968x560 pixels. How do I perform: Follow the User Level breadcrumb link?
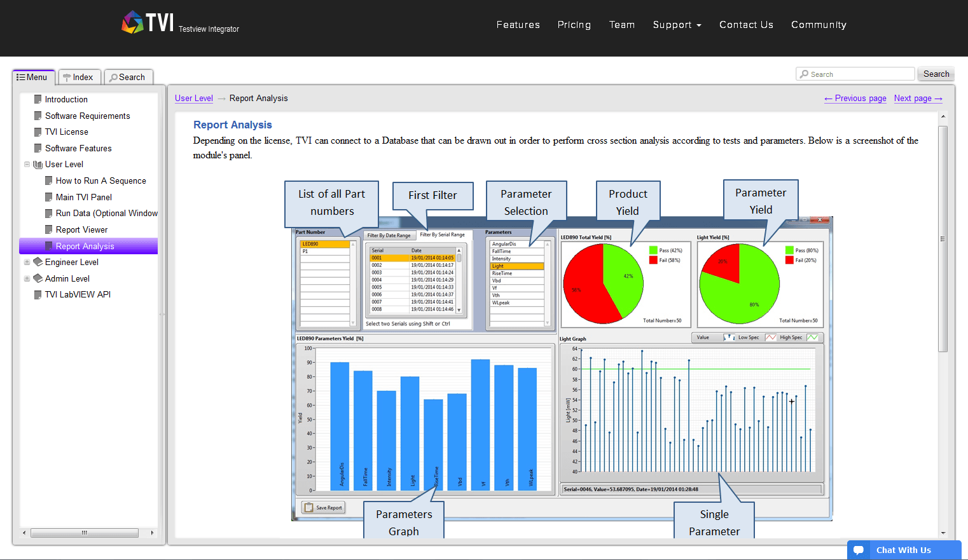(x=194, y=98)
